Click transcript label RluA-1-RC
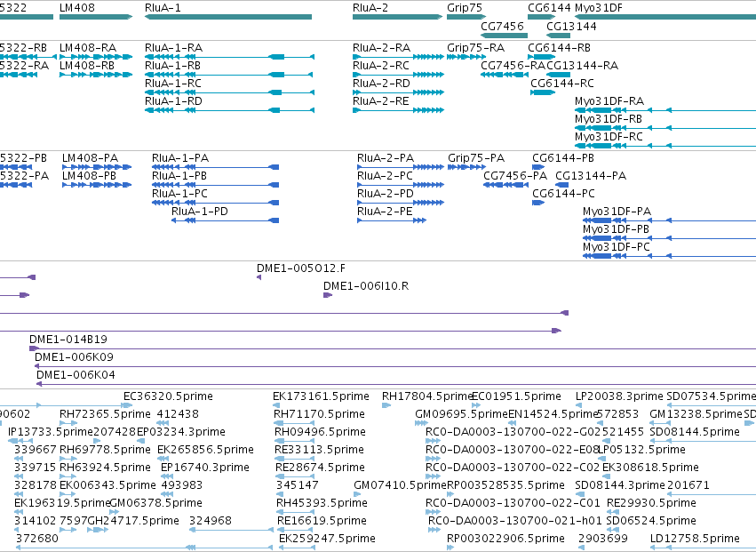The height and width of the screenshot is (552, 756). tap(173, 84)
